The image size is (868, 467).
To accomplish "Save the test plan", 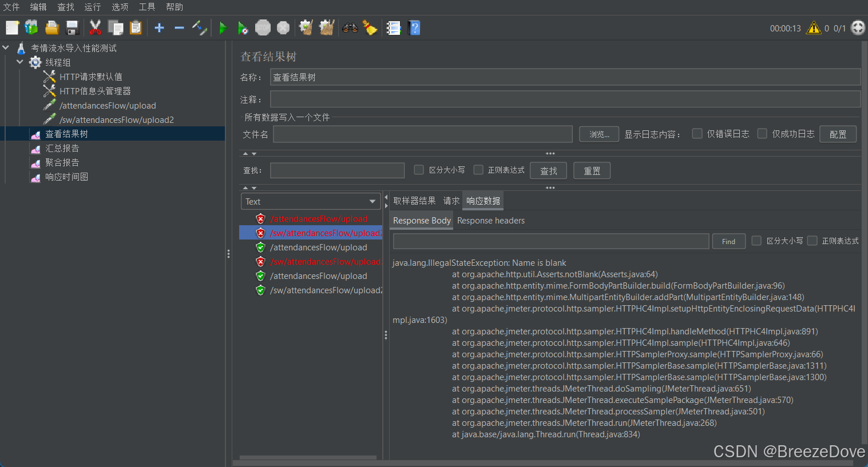I will point(72,27).
